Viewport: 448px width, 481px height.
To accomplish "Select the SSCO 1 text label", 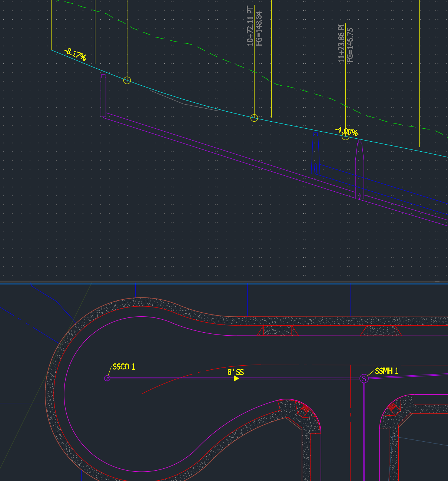I will tap(124, 367).
